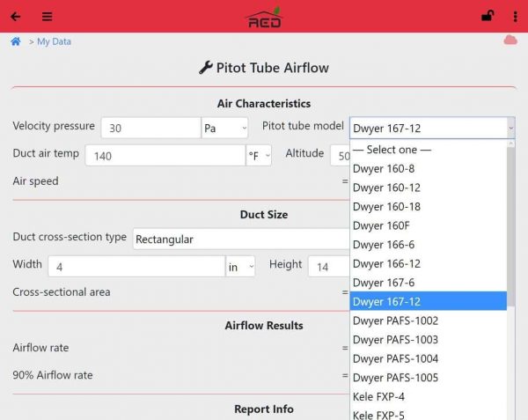Open the three-dot overflow menu
The image size is (528, 420).
tap(515, 17)
